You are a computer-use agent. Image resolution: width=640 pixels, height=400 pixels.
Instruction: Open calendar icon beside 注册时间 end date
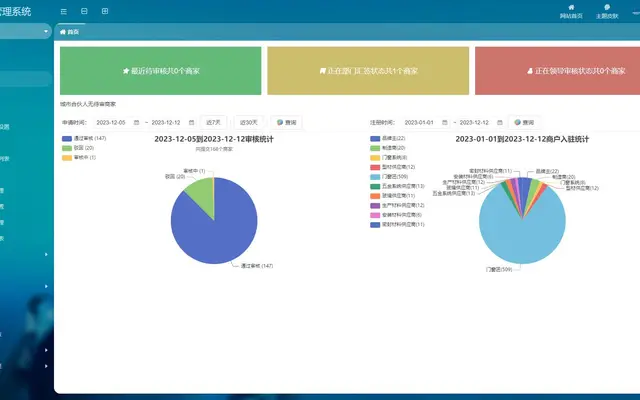click(500, 122)
